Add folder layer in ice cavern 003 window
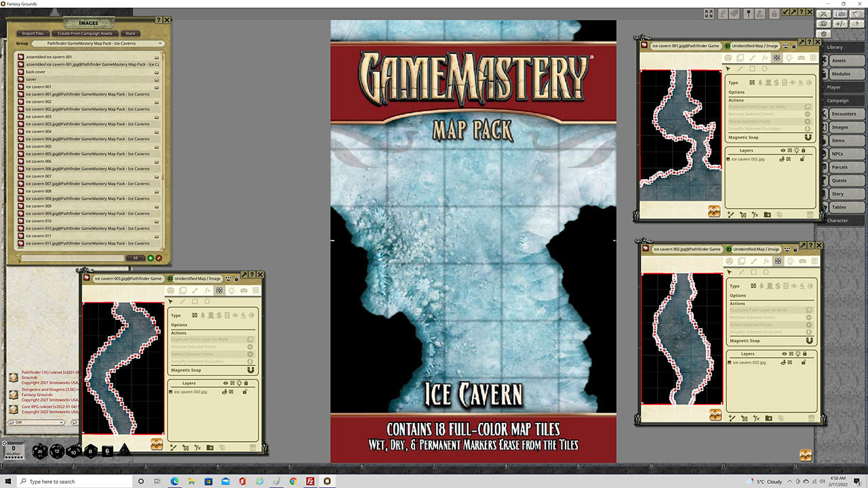The image size is (868, 488). tap(210, 447)
